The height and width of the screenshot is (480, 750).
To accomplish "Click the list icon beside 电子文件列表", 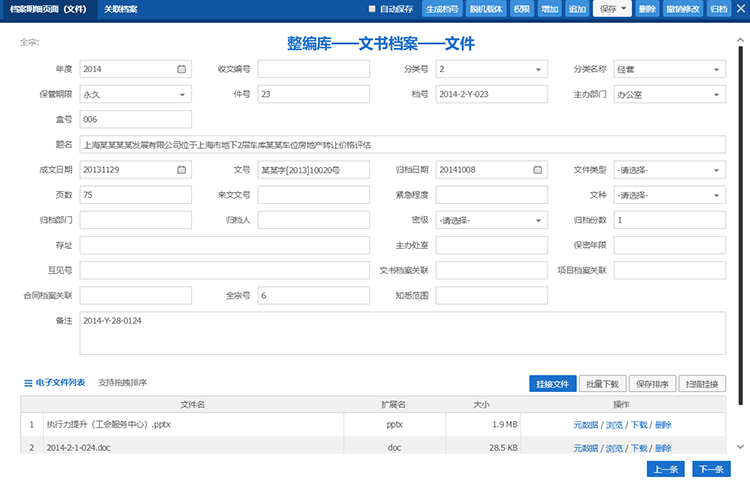I will (x=28, y=383).
